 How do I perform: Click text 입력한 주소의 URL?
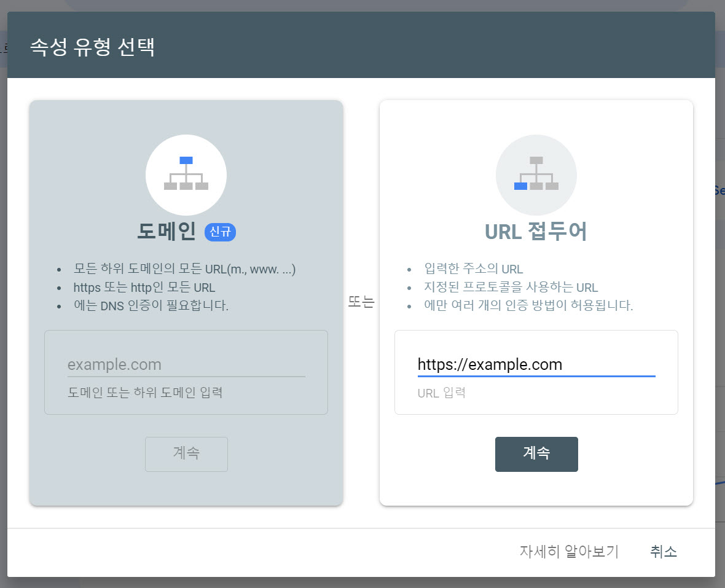(474, 269)
